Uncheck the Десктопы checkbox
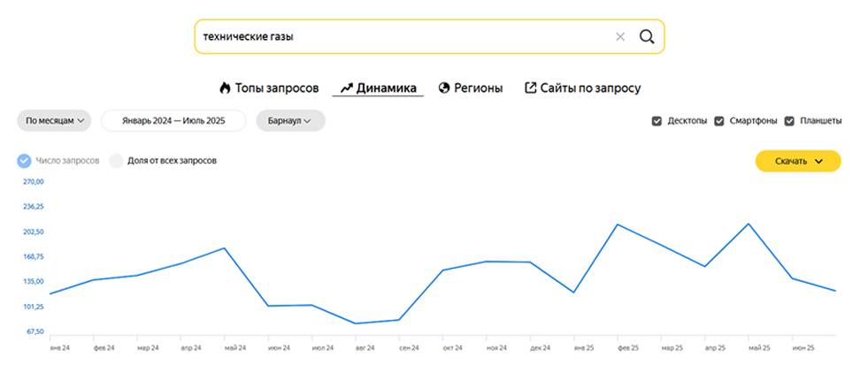 (657, 121)
